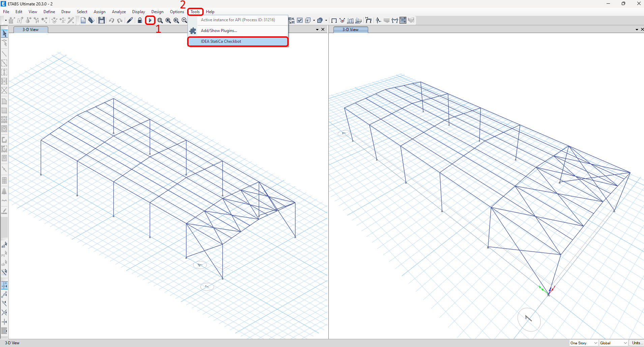Image resolution: width=644 pixels, height=347 pixels.
Task: Switch to the left 3-D View tab
Action: click(x=30, y=29)
